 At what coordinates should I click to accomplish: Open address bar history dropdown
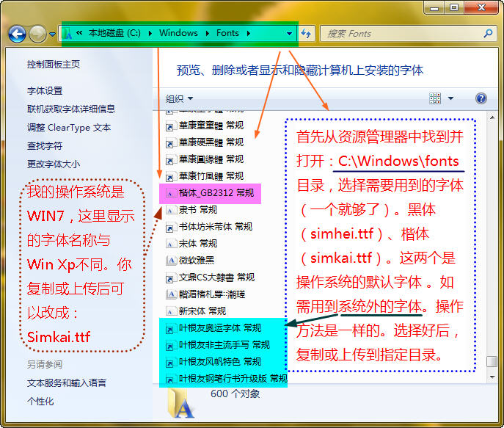(x=289, y=34)
